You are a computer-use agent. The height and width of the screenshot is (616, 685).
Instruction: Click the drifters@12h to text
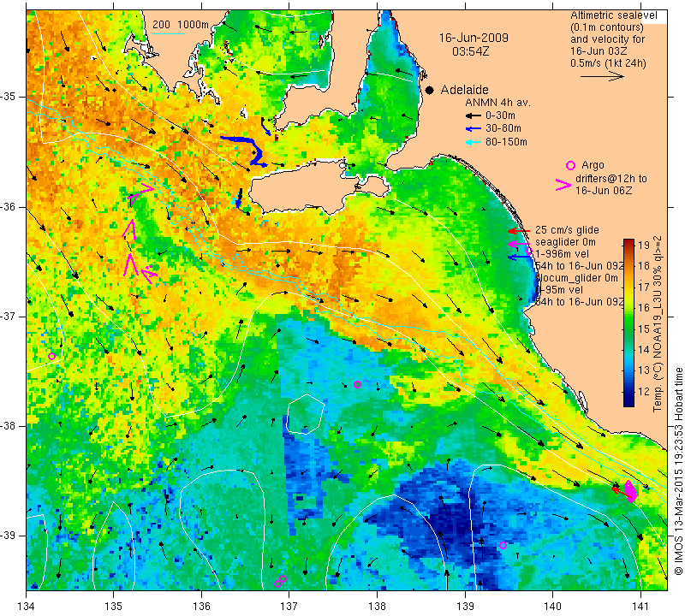(x=611, y=179)
